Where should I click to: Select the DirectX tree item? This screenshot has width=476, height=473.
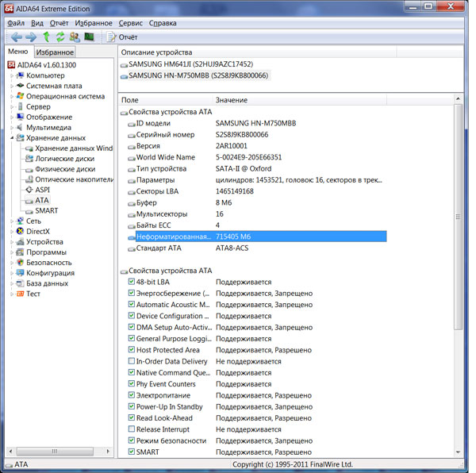(37, 231)
